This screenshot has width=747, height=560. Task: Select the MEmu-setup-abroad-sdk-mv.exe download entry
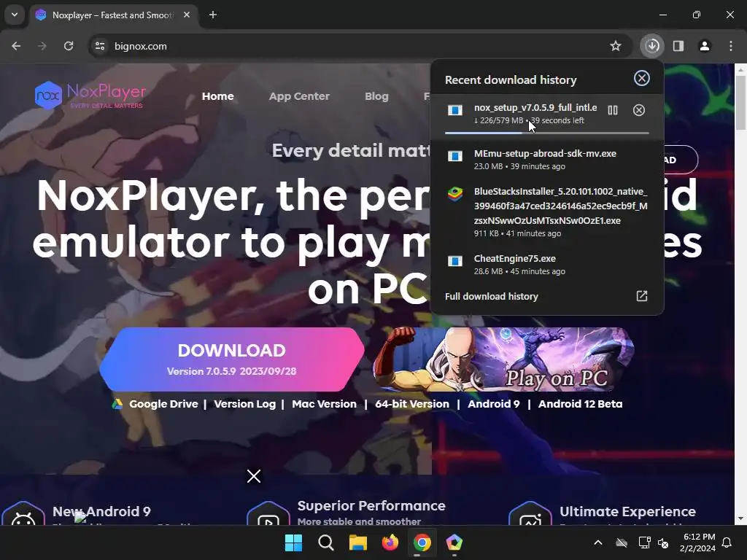coord(547,160)
